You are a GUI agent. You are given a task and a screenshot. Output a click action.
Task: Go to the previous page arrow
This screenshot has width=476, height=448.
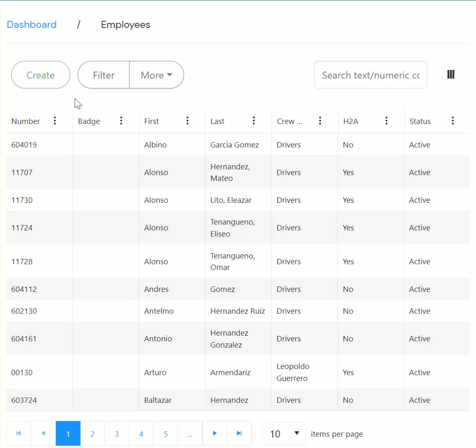(x=43, y=433)
